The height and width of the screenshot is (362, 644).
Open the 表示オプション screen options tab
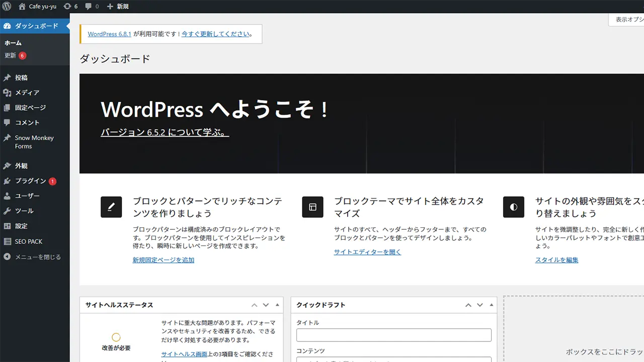[x=626, y=20]
